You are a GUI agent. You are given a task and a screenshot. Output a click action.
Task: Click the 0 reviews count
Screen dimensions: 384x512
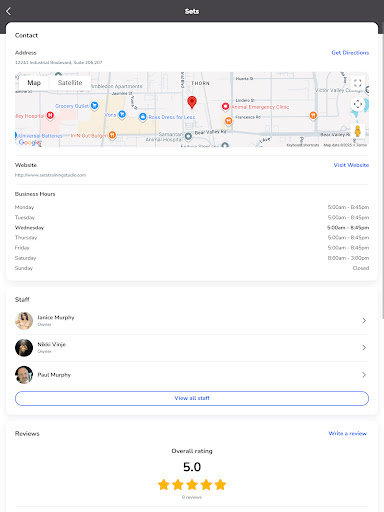tap(192, 497)
